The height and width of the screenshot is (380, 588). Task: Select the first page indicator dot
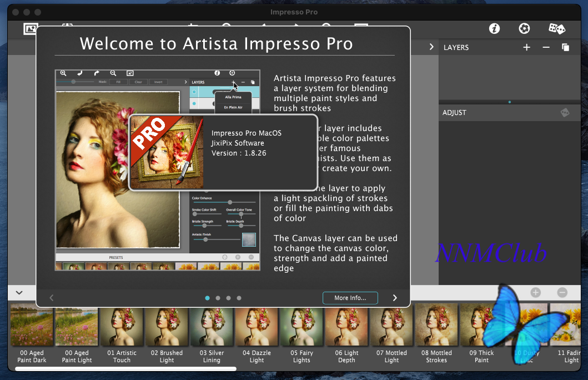coord(207,298)
